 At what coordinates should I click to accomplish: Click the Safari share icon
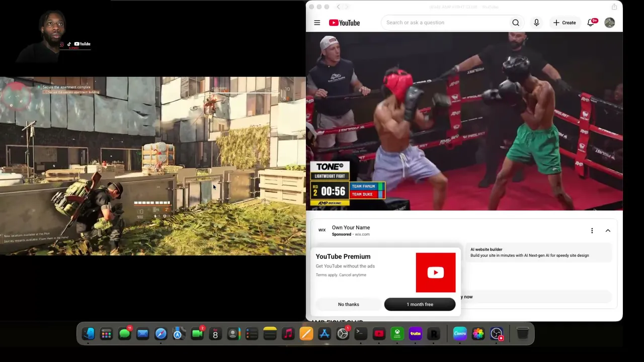point(614,7)
